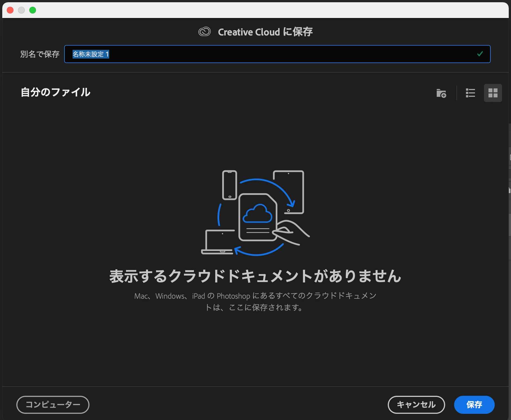
Task: Click the Creative Cloud に保存 title
Action: [x=265, y=32]
